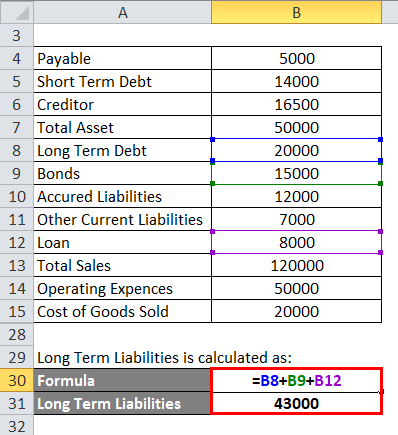This screenshot has width=398, height=435.
Task: Select row 3 header
Action: point(17,35)
